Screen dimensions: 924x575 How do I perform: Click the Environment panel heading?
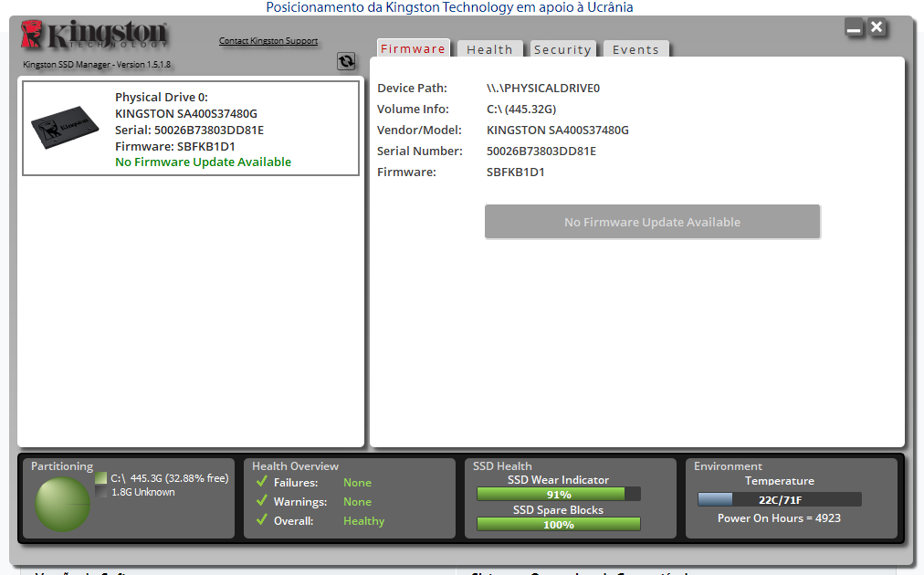728,466
